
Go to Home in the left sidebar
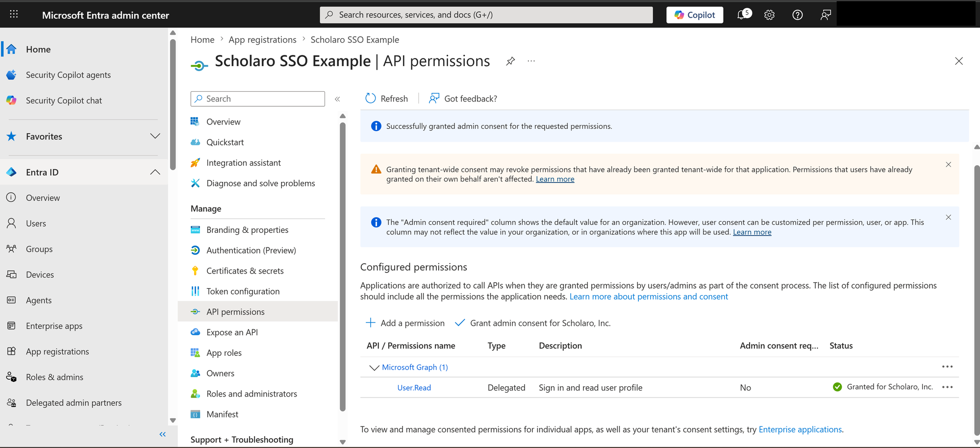(x=38, y=49)
